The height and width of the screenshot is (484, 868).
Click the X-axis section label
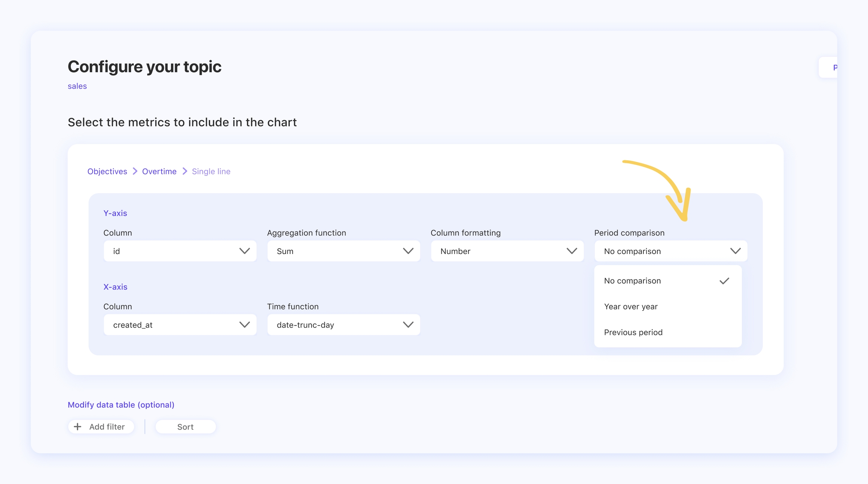pos(115,287)
